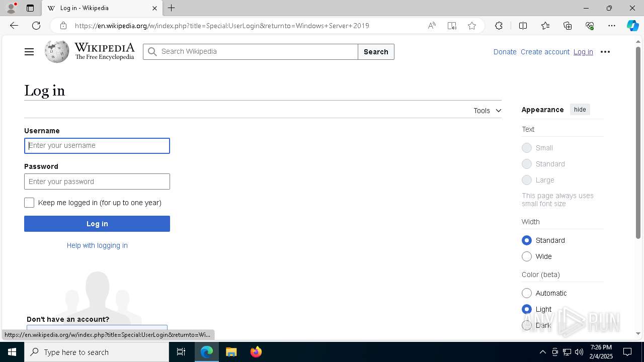
Task: Activate Read aloud icon in address bar
Action: point(432,26)
